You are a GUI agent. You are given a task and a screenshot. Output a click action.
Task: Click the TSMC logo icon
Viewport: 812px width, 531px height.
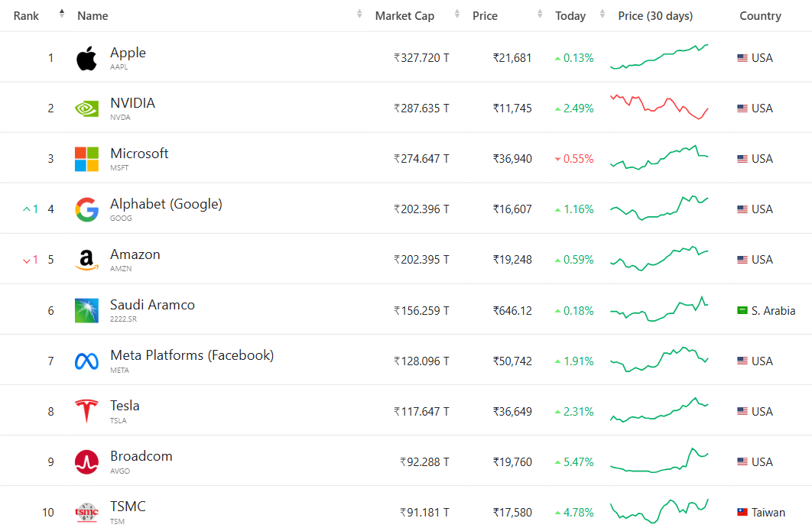point(86,512)
